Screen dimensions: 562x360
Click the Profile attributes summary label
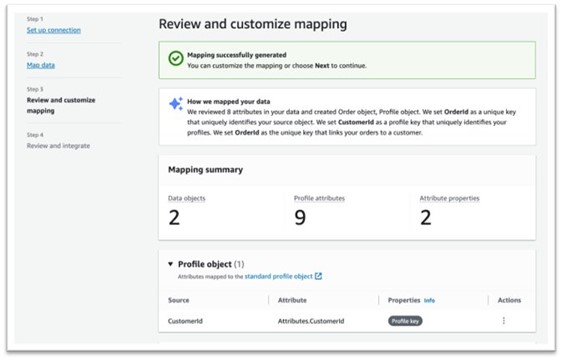319,198
